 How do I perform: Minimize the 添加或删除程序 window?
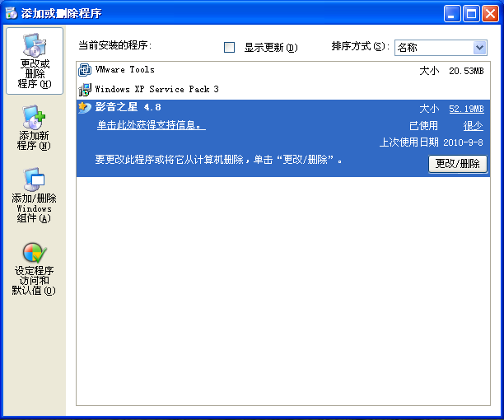453,13
